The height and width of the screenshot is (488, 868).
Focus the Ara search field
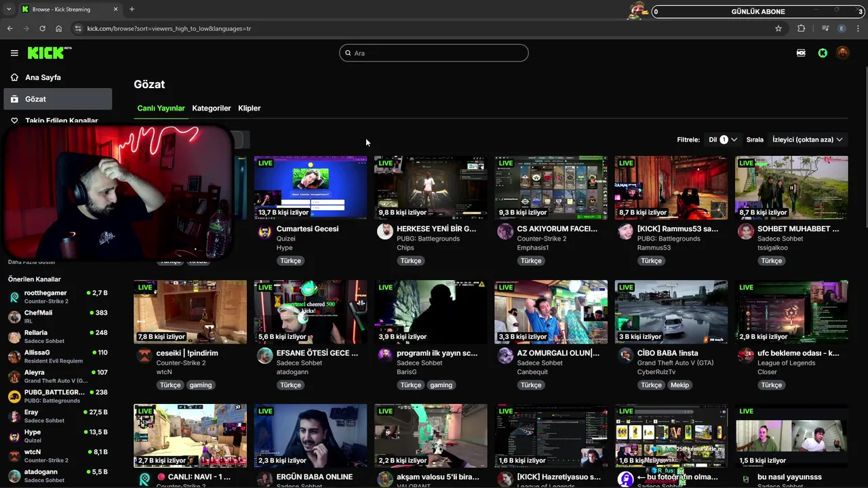click(434, 53)
